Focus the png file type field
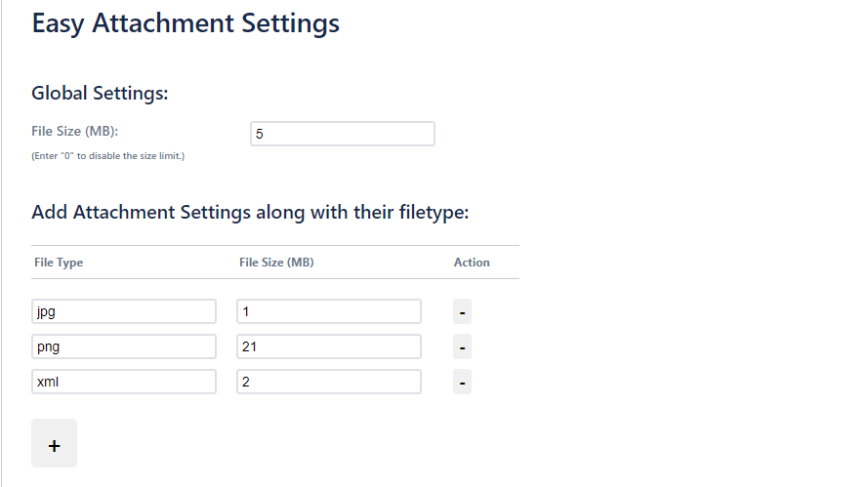This screenshot has width=868, height=487. click(x=123, y=346)
